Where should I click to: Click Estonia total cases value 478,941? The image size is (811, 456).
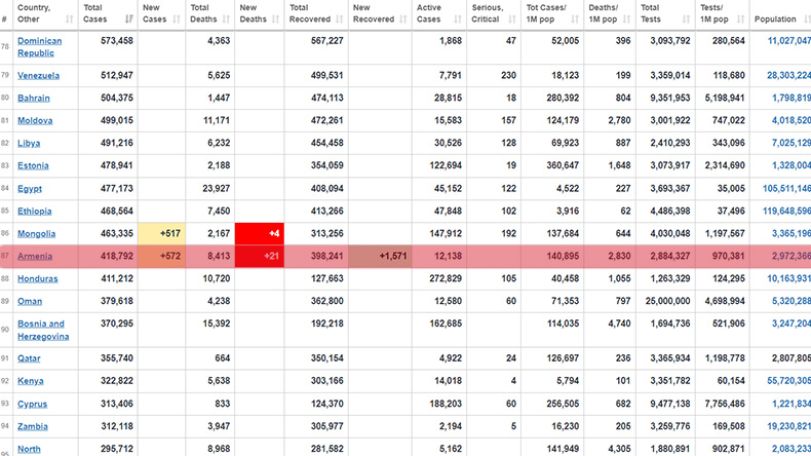116,165
